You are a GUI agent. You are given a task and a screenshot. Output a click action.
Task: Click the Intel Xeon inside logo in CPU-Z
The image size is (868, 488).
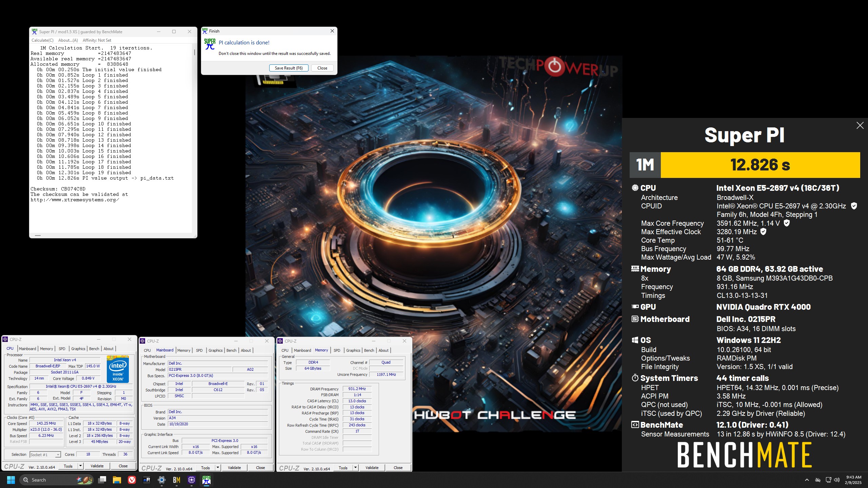pos(118,369)
